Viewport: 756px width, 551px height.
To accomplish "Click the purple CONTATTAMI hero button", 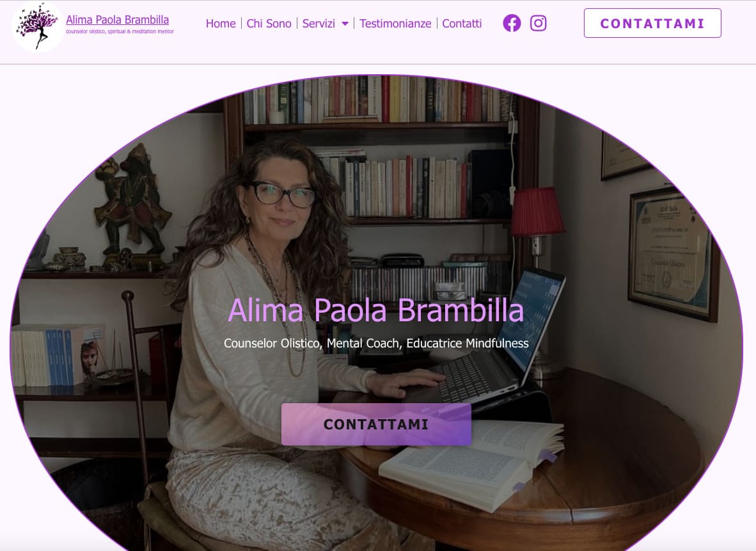I will tap(376, 424).
